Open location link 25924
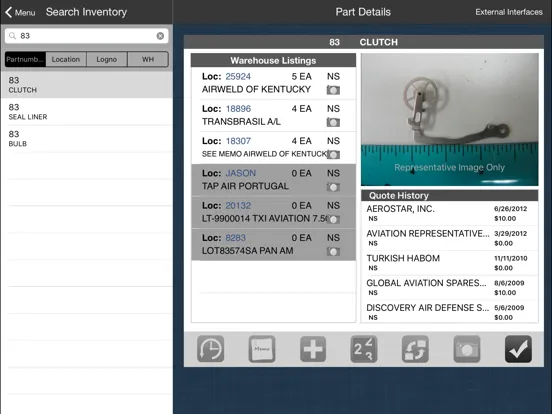The height and width of the screenshot is (414, 552). click(x=238, y=76)
